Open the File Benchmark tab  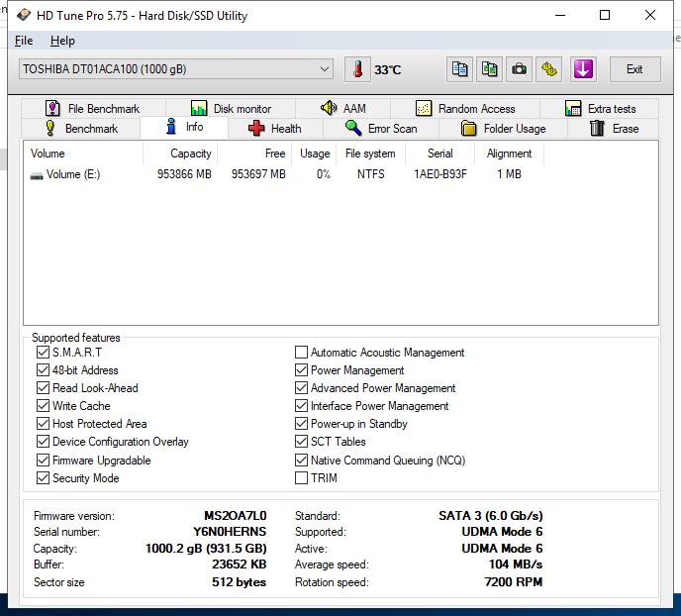pyautogui.click(x=93, y=108)
